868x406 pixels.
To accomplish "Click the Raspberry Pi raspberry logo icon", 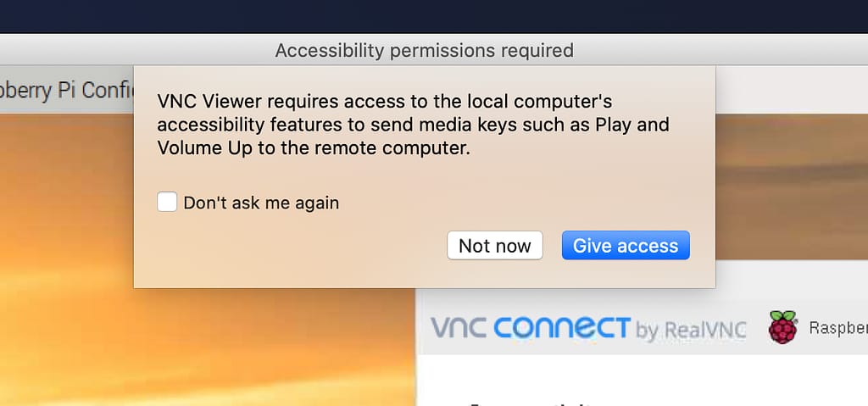I will (x=783, y=327).
